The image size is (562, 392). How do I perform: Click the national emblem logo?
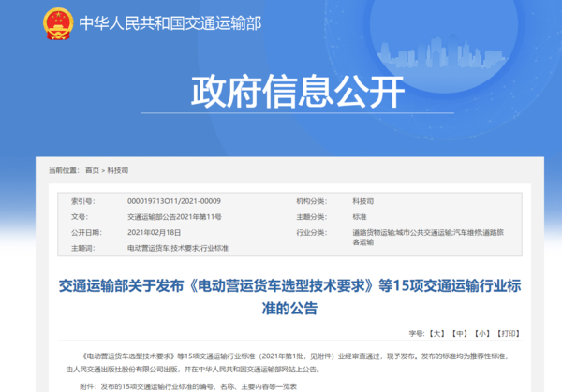click(x=55, y=25)
